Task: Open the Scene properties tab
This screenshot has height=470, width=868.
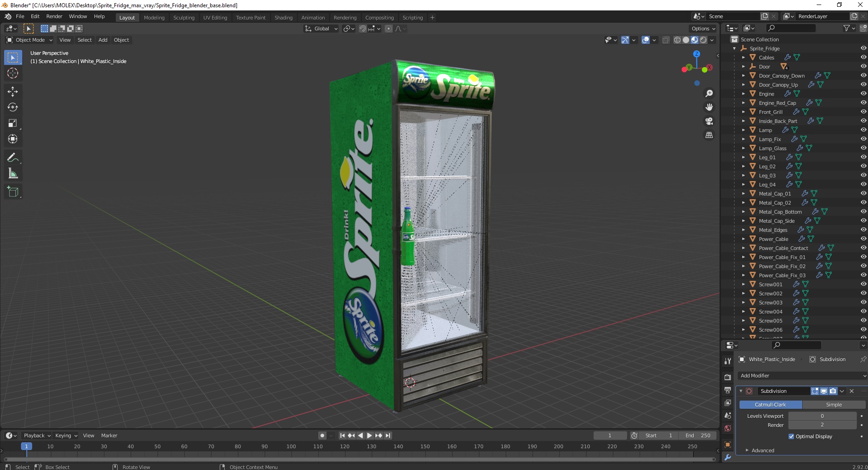Action: (728, 416)
